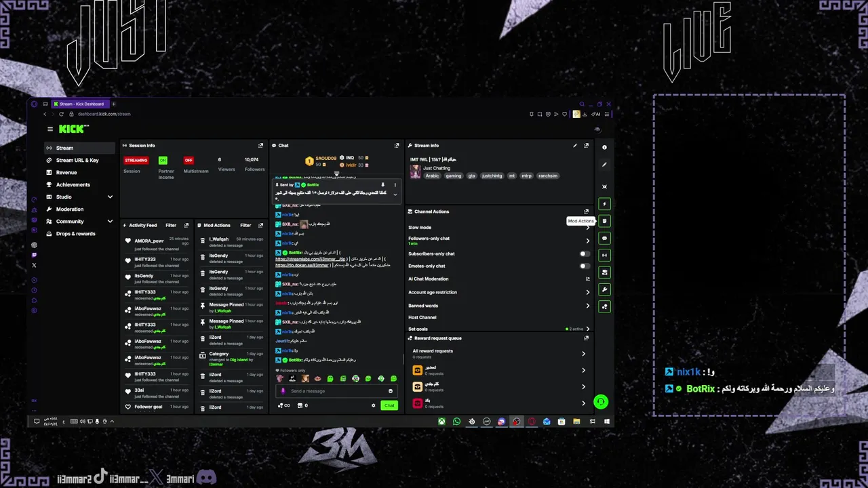Open the Revenue sidebar item

tap(80, 172)
